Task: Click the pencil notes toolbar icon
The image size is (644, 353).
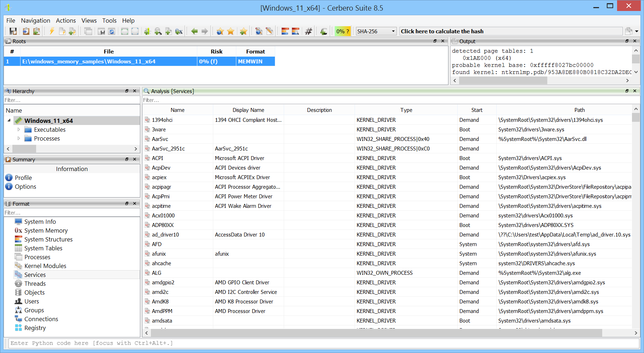Action: pyautogui.click(x=269, y=31)
